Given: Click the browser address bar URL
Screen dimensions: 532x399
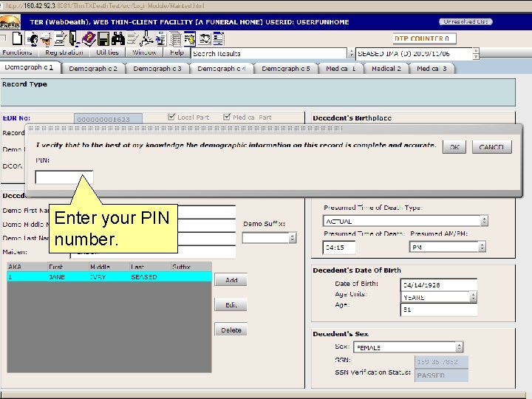Looking at the screenshot, I should (105, 6).
